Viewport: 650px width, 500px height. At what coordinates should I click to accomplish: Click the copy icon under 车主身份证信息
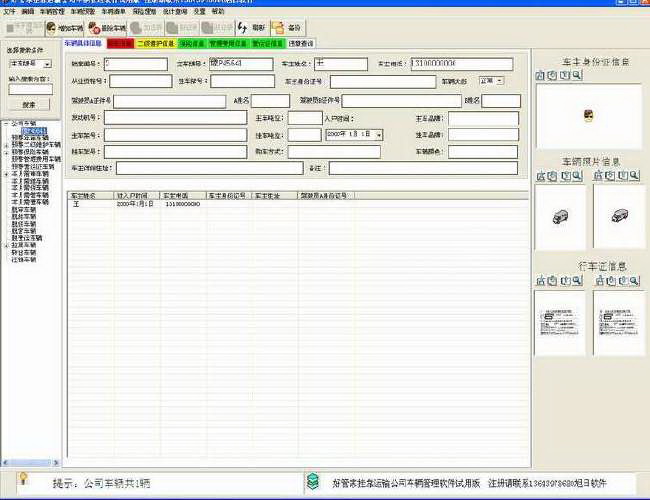coord(552,75)
